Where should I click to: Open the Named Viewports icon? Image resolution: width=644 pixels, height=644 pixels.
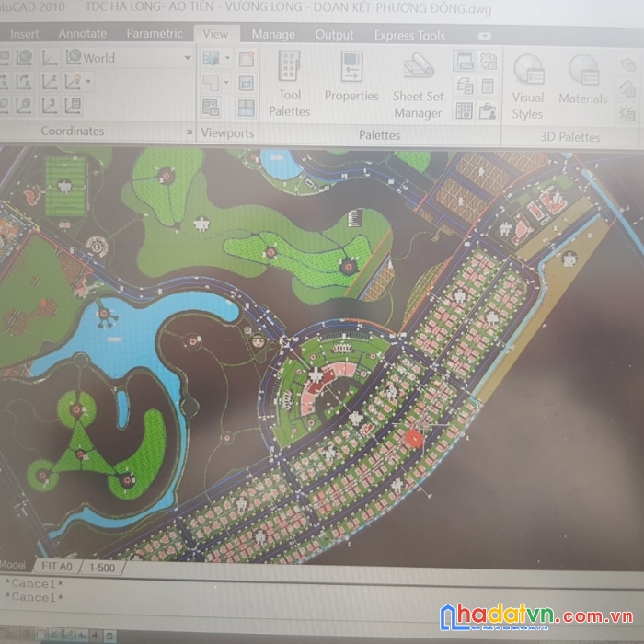click(x=211, y=108)
